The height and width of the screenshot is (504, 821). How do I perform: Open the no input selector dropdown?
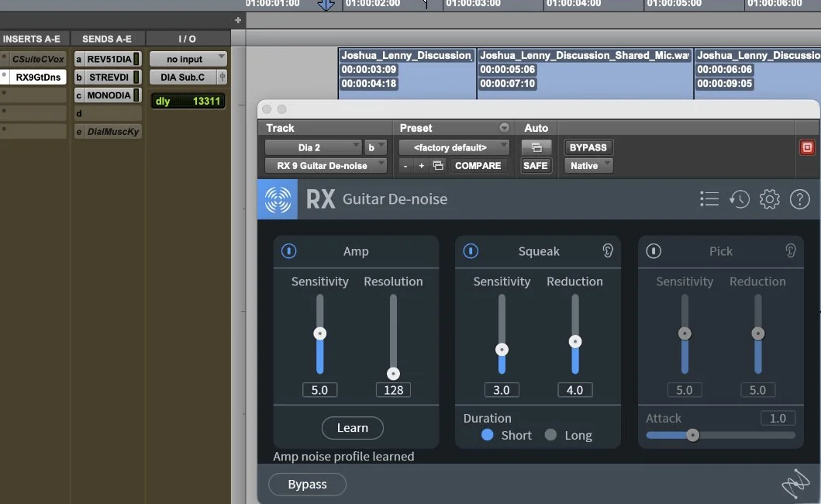click(x=188, y=59)
